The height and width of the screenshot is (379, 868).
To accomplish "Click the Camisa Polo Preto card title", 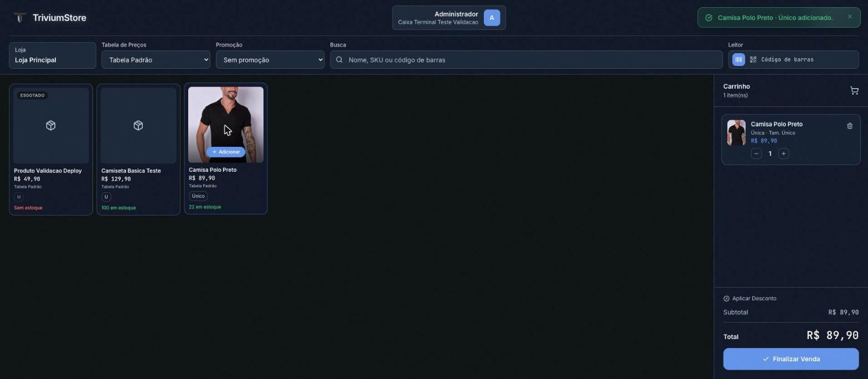I will coord(213,170).
